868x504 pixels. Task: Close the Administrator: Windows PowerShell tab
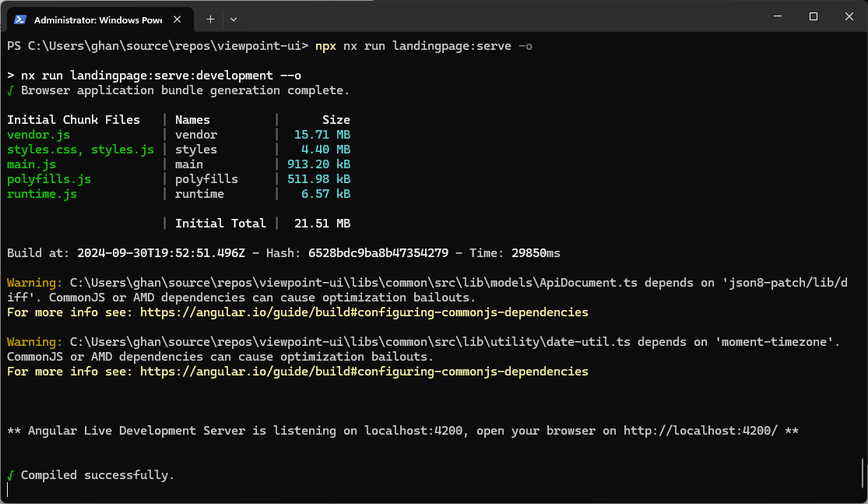[178, 19]
